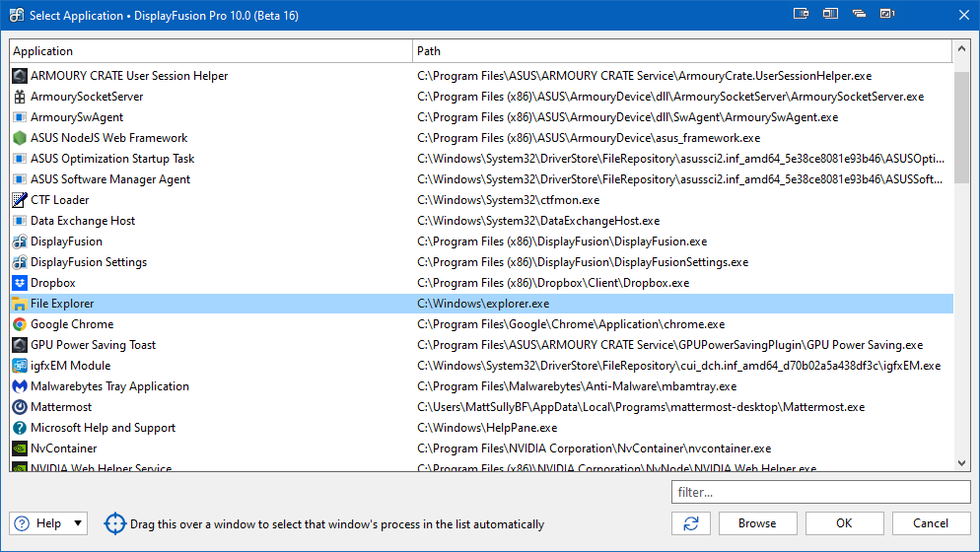
Task: Click the Mattermost logo icon
Action: pos(20,407)
